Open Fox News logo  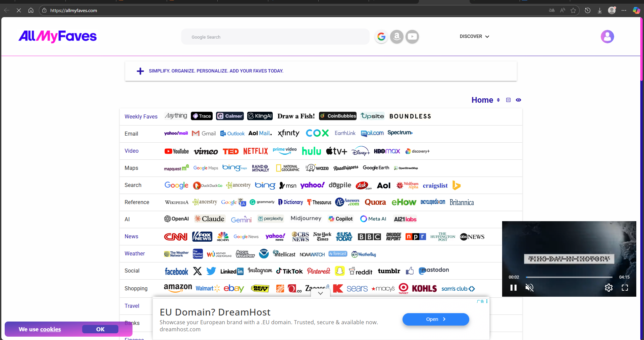202,237
